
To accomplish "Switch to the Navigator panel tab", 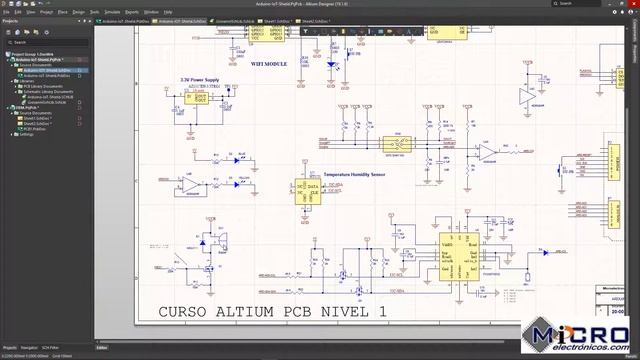I will (x=29, y=348).
